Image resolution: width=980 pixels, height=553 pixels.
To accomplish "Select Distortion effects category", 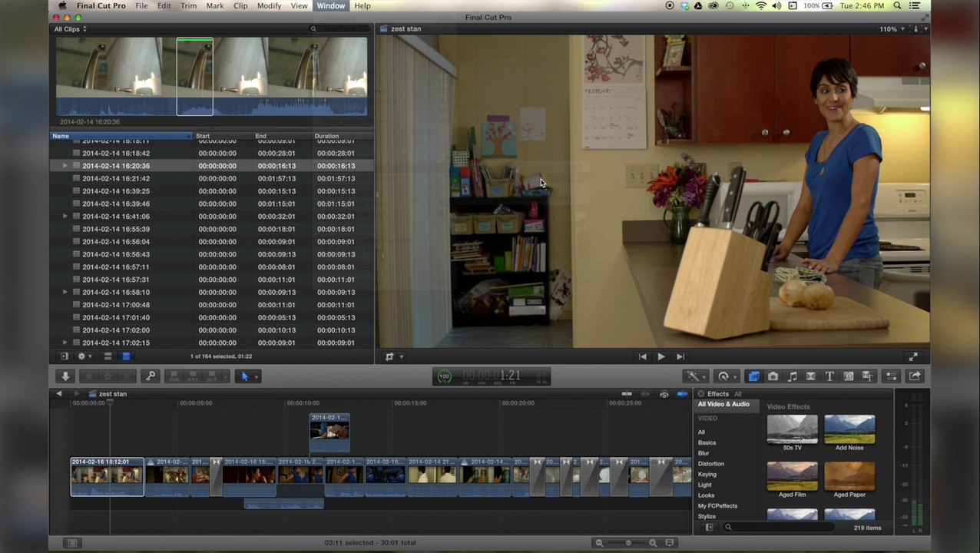I will (x=710, y=464).
